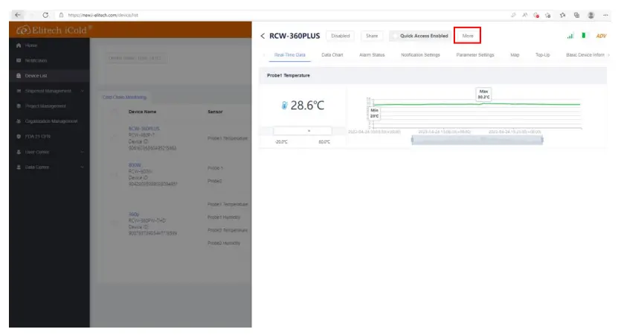This screenshot has height=335, width=644.
Task: Click the More button
Action: click(468, 36)
